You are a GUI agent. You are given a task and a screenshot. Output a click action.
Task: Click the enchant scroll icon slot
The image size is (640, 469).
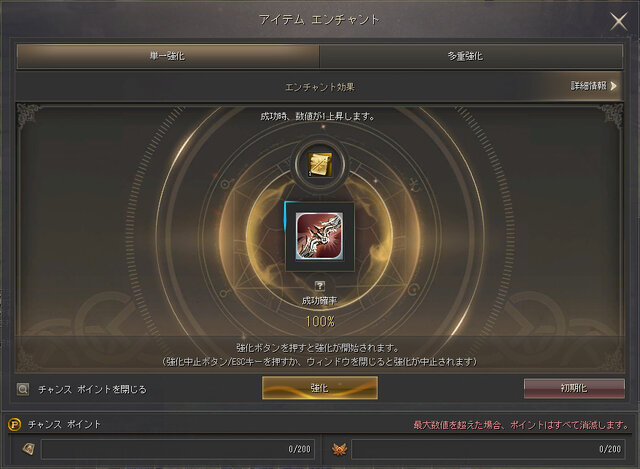[x=320, y=164]
